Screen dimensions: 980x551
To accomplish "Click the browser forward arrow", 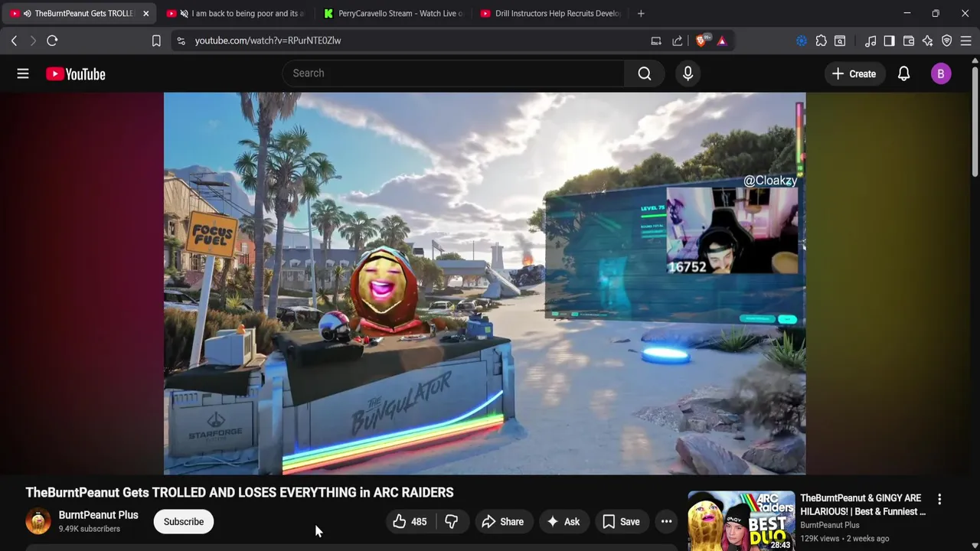I will (x=32, y=41).
